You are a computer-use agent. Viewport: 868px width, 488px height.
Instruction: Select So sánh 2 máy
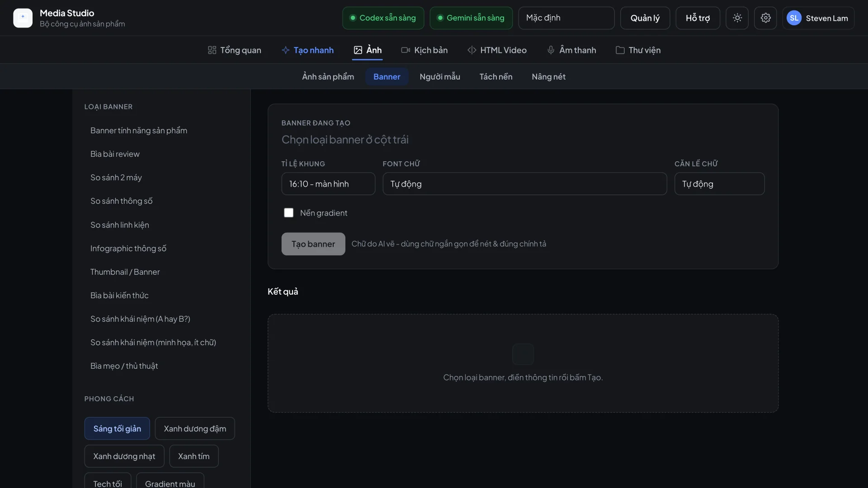[x=161, y=178]
